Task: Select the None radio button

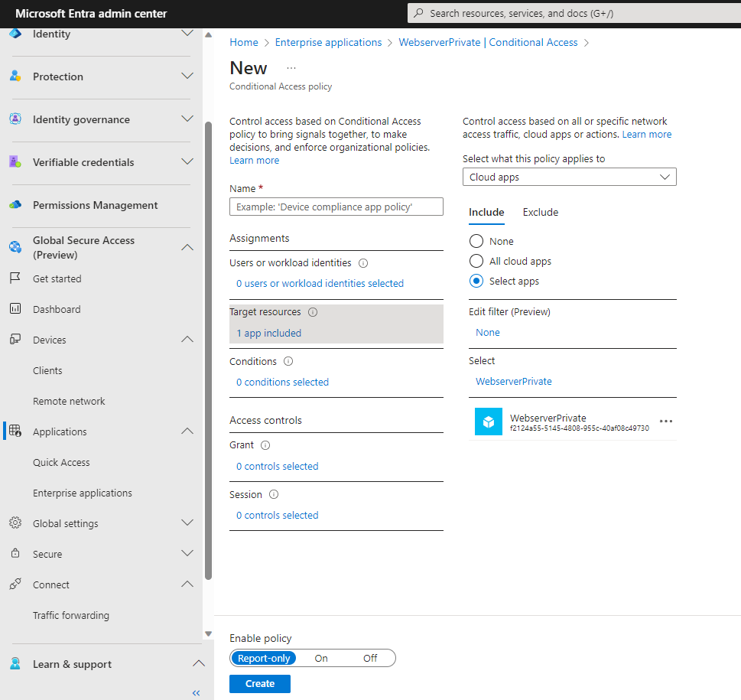Action: coord(476,242)
